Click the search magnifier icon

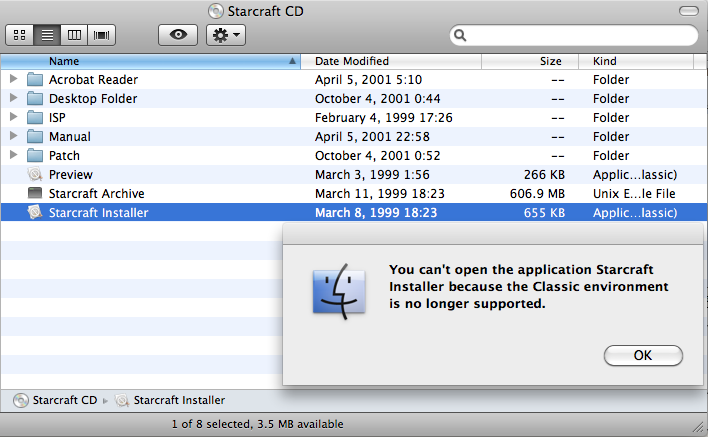click(460, 35)
